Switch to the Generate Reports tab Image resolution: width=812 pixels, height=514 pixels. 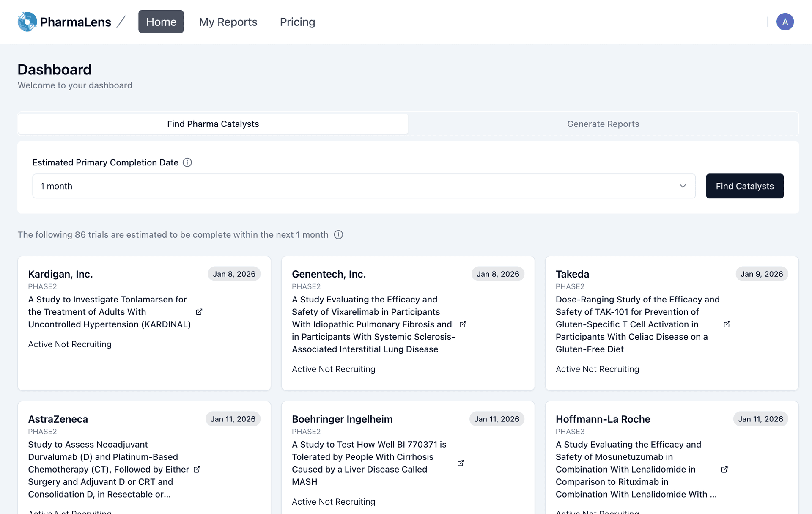click(x=603, y=124)
